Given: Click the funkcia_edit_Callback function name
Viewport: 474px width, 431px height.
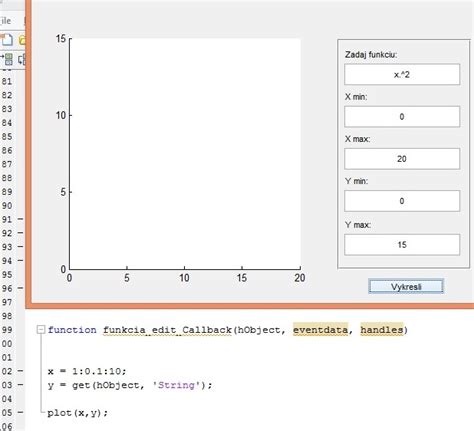Looking at the screenshot, I should click(167, 330).
